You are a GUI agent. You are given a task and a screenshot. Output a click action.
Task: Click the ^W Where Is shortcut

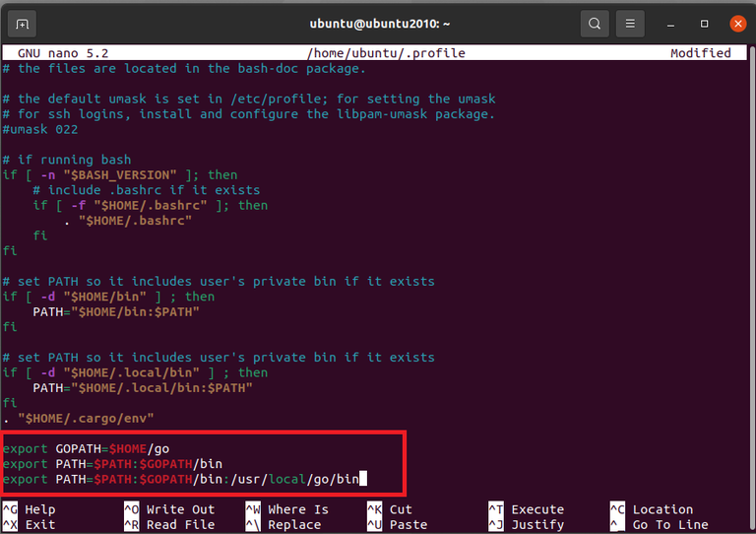pyautogui.click(x=286, y=509)
